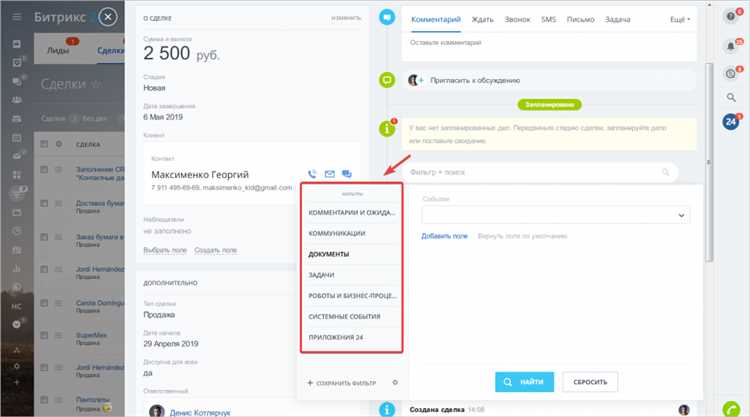The height and width of the screenshot is (417, 750).
Task: Click user avatar next to Создана сделка
Action: click(684, 409)
